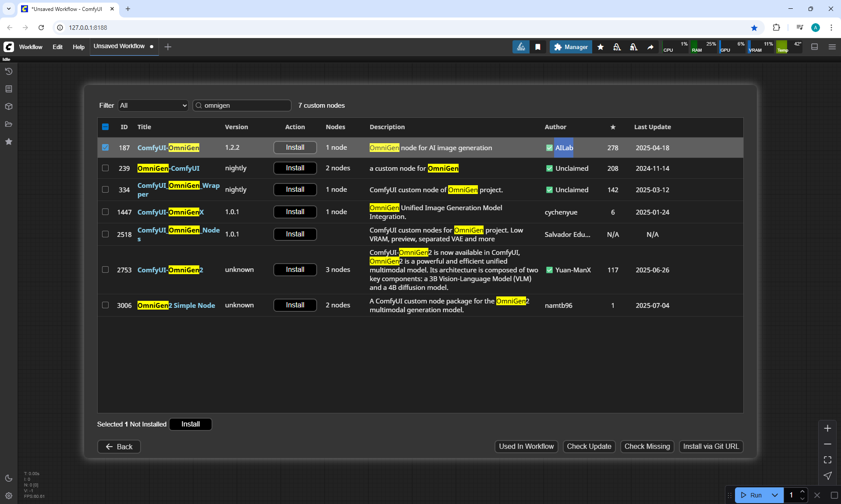Toggle dark theme moon icon
The image size is (841, 504).
click(9, 478)
